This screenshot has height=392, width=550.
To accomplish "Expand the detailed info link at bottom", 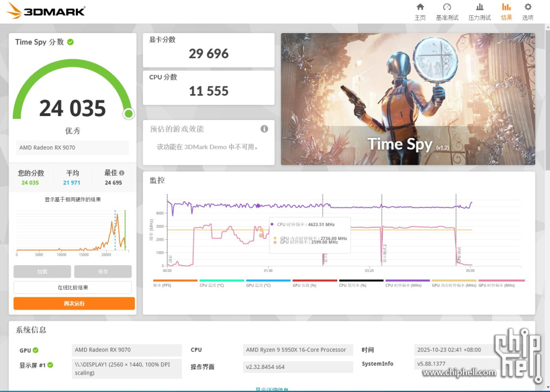I will (272, 390).
